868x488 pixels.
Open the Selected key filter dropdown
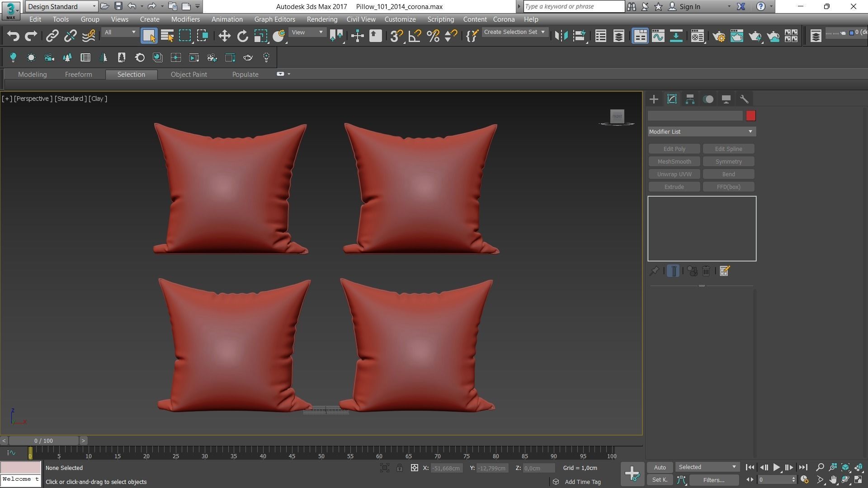pos(707,467)
